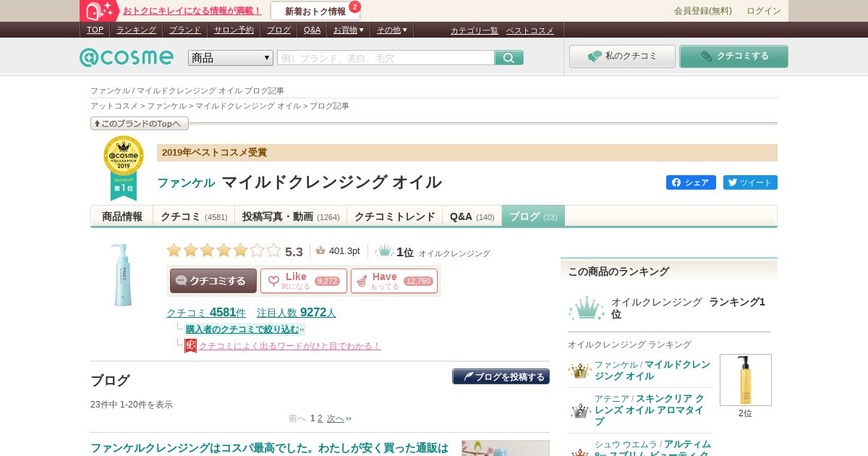Image resolution: width=868 pixels, height=456 pixels.
Task: Click the brown クチコミする button
Action: (x=213, y=281)
